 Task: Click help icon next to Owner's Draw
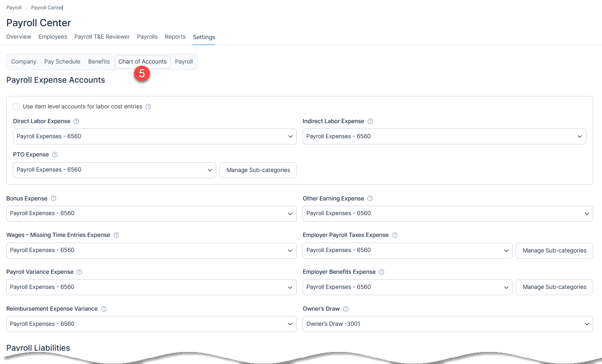[346, 309]
